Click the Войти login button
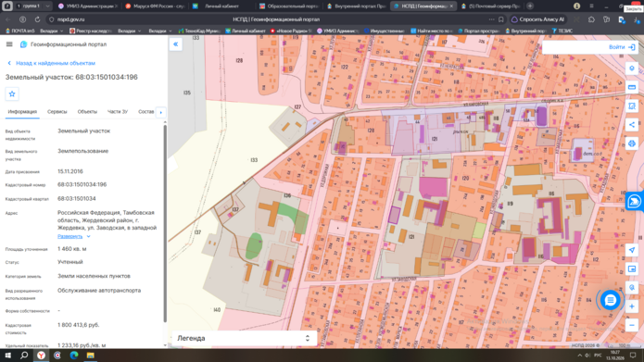Screen dimensions: 644x362 point(622,47)
